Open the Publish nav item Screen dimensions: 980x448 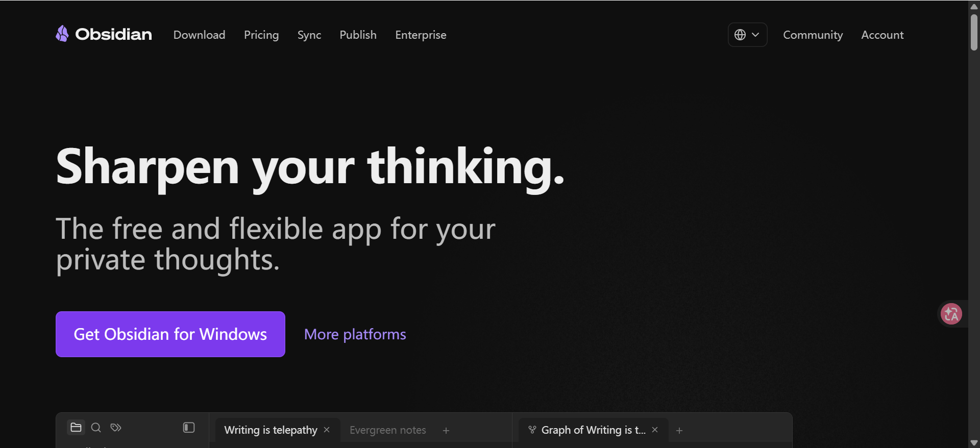tap(358, 35)
